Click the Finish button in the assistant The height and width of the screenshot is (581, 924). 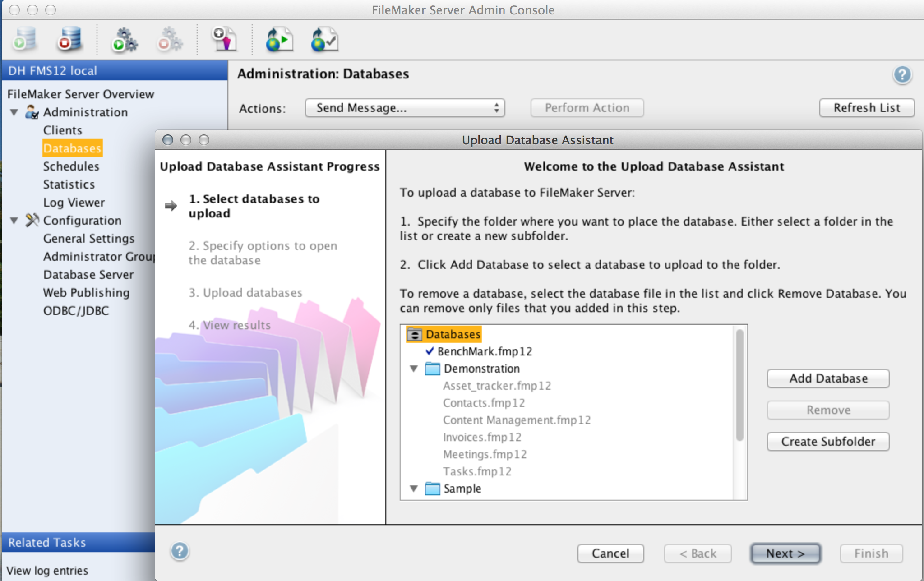(x=871, y=553)
